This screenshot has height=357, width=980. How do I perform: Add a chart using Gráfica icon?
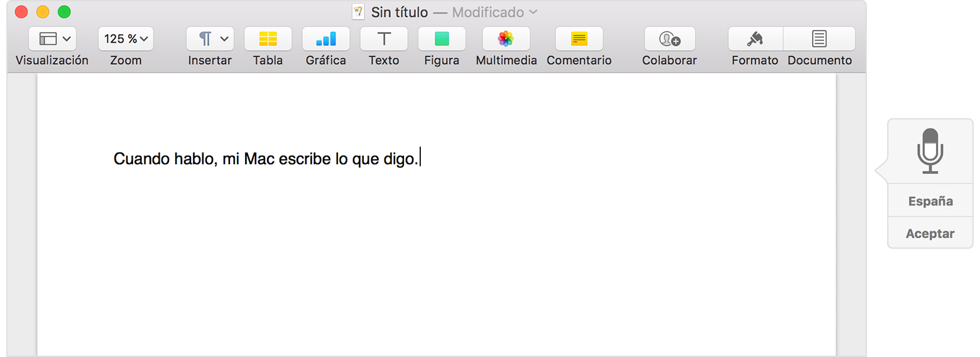tap(325, 39)
